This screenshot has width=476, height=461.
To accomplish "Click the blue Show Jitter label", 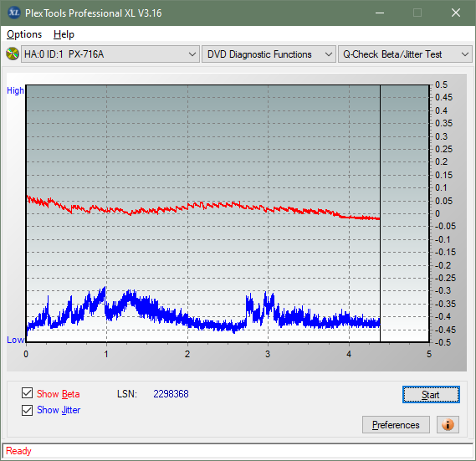I will pos(59,410).
